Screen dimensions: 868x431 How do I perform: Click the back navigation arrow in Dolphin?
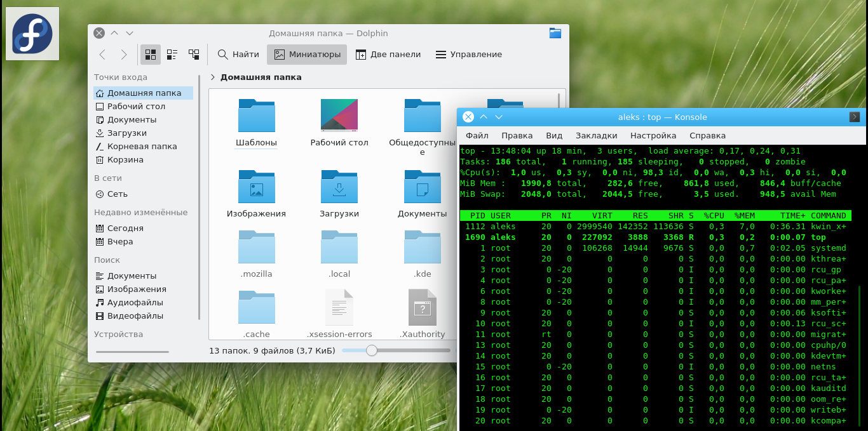pos(102,55)
